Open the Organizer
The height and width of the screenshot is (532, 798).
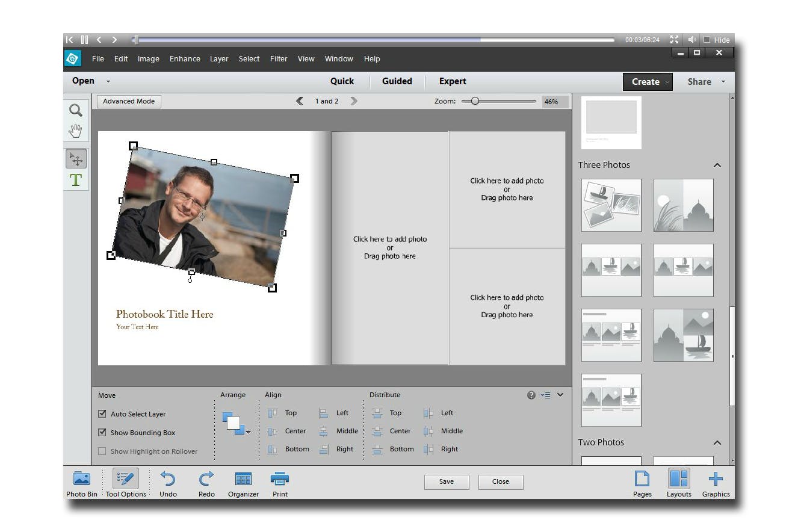click(x=243, y=484)
